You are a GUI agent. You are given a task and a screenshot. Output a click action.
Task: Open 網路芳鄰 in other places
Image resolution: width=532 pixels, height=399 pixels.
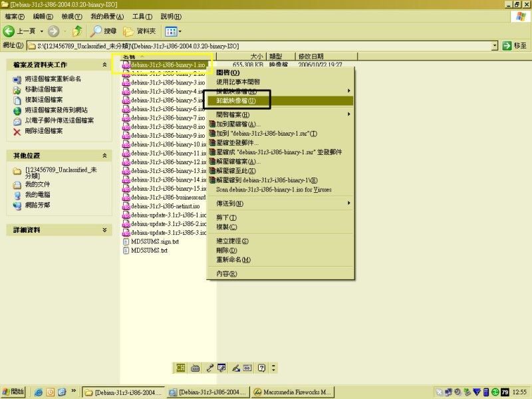pyautogui.click(x=37, y=205)
